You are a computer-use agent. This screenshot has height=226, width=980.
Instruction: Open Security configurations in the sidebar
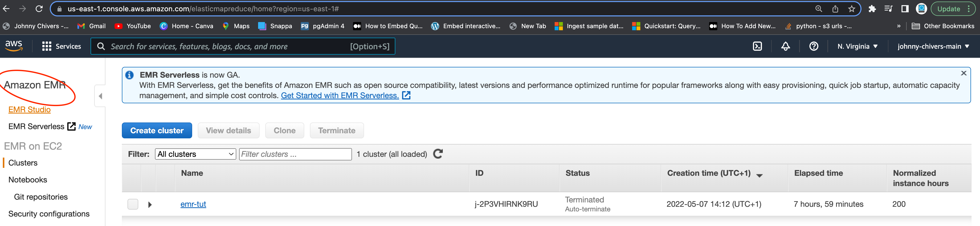point(49,214)
